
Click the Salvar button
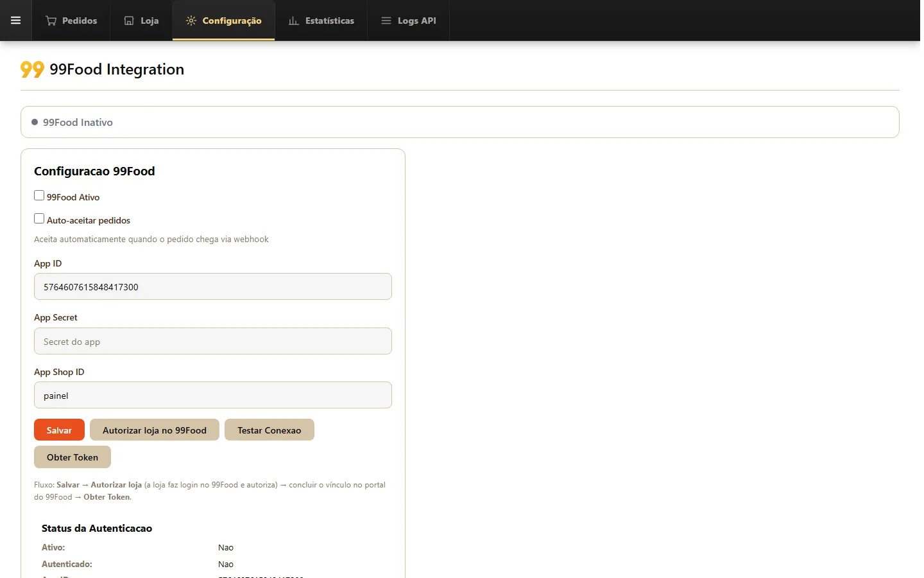click(x=59, y=430)
